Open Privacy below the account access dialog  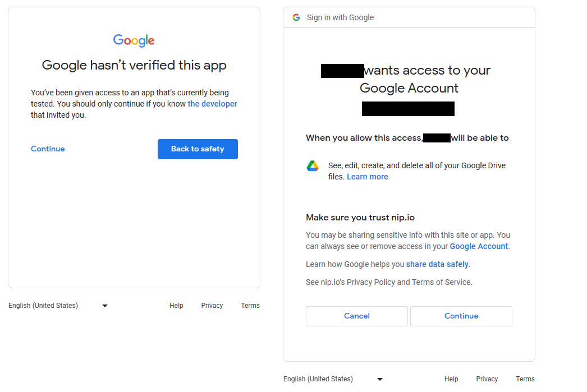click(x=487, y=379)
